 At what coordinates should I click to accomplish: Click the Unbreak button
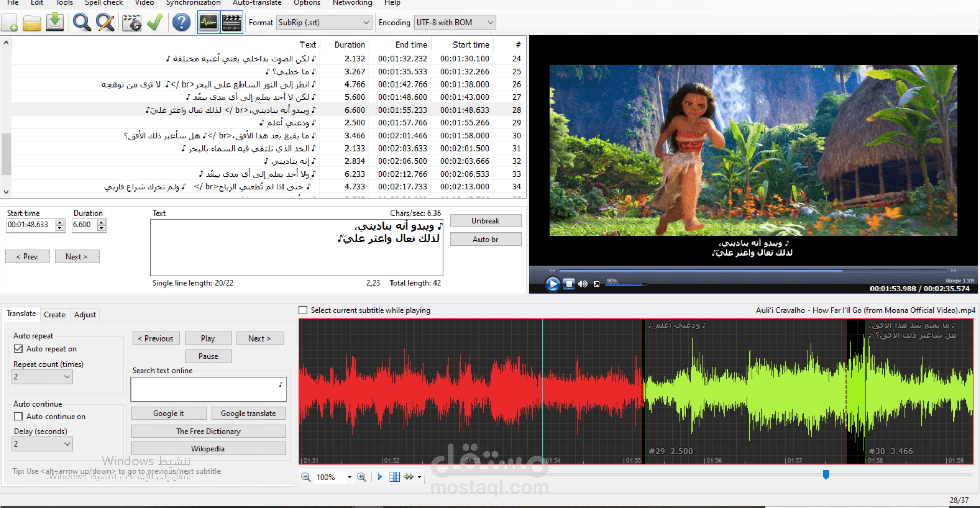pyautogui.click(x=486, y=221)
